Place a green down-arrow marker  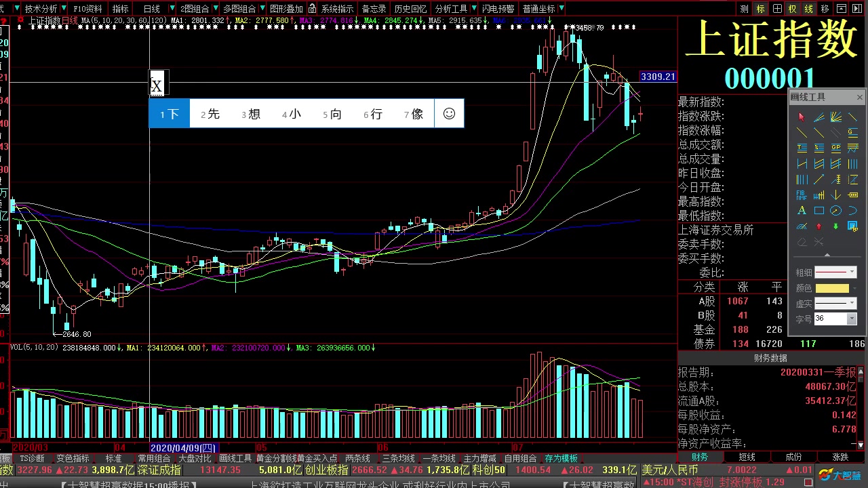836,226
